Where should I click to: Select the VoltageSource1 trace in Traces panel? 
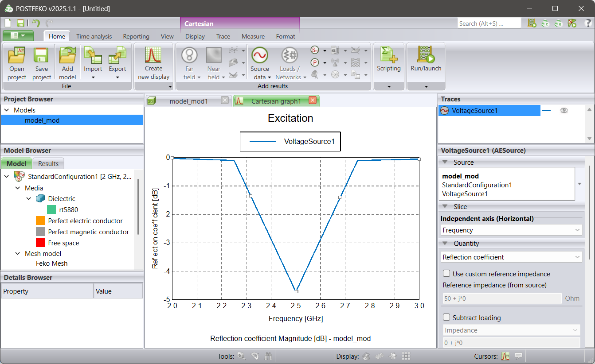click(489, 111)
